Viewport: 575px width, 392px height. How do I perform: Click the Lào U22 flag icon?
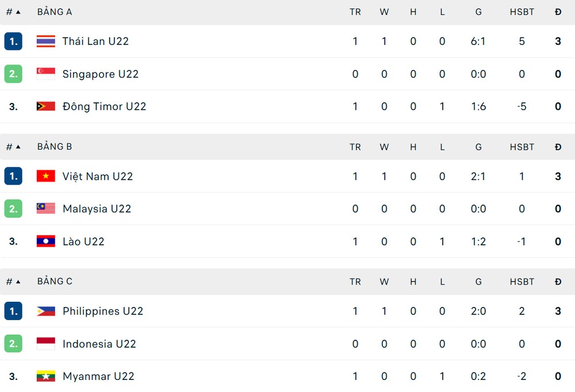(45, 241)
